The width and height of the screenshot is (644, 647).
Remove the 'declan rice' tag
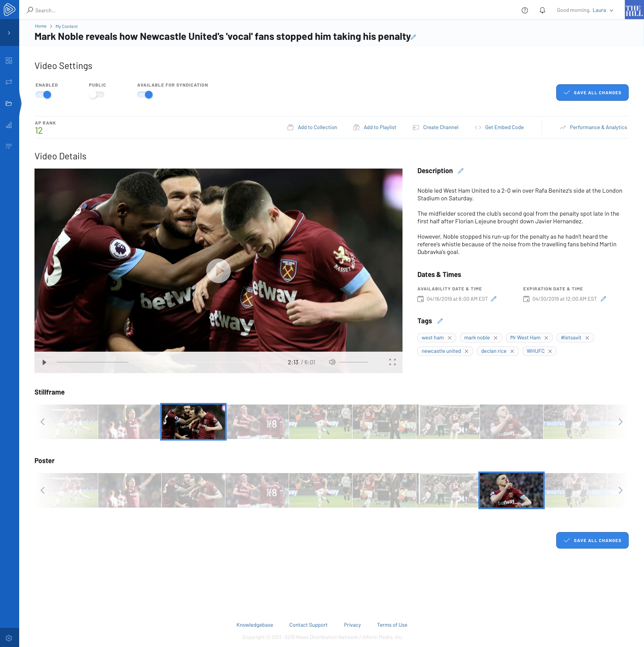tap(512, 351)
